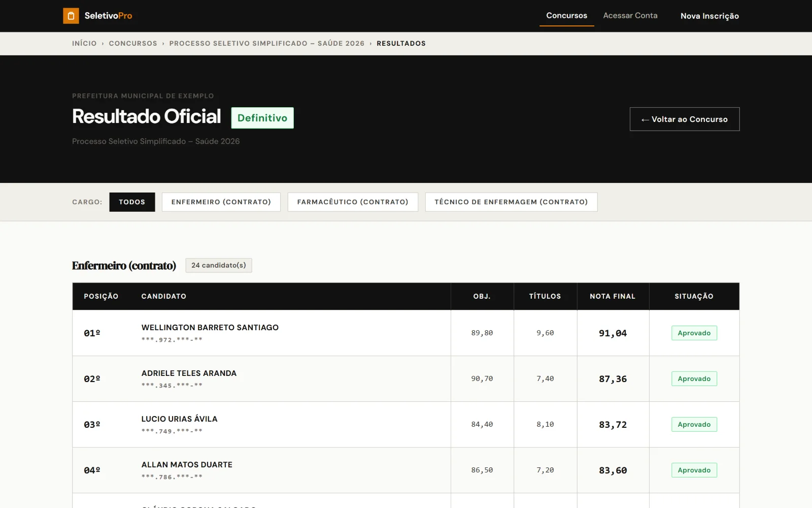Click Aprovado badge for Adriele Teles Aranda

[694, 379]
